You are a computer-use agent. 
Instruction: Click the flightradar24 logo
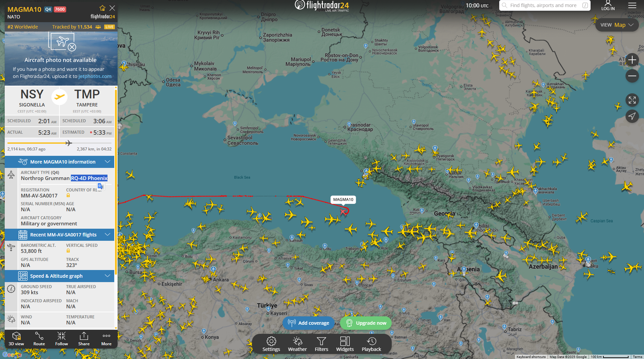point(322,5)
